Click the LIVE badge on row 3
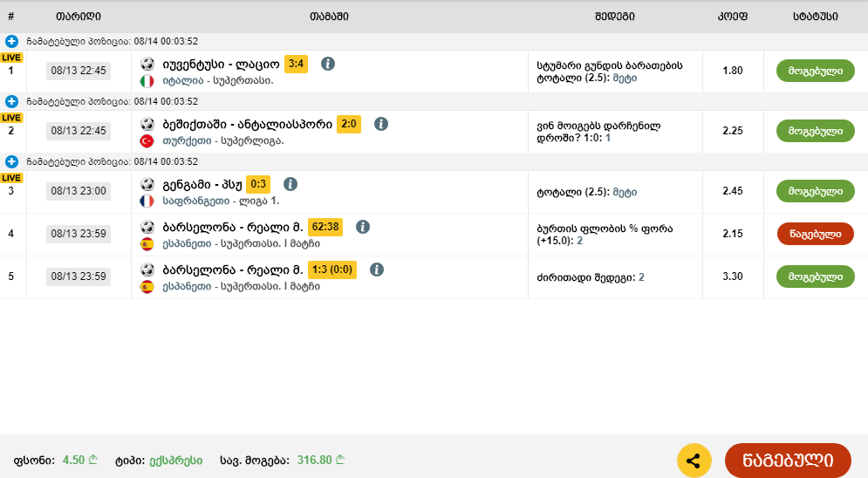This screenshot has height=478, width=868. point(11,178)
